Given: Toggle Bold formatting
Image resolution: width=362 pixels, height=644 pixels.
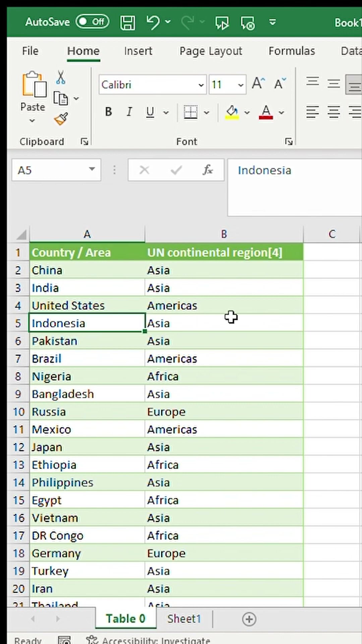Looking at the screenshot, I should point(108,112).
